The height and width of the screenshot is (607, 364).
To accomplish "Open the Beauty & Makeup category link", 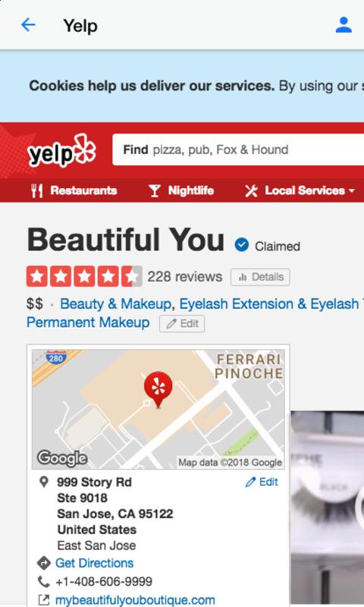I will [x=116, y=304].
